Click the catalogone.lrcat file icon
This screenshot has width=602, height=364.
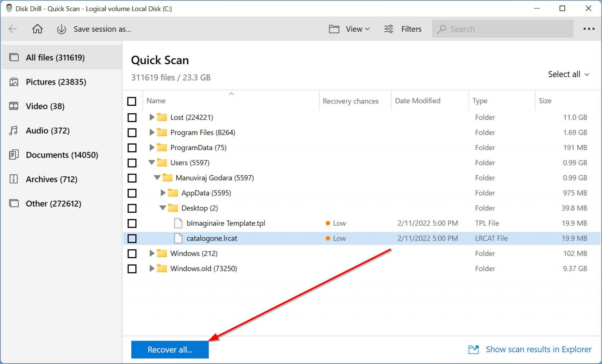click(178, 238)
